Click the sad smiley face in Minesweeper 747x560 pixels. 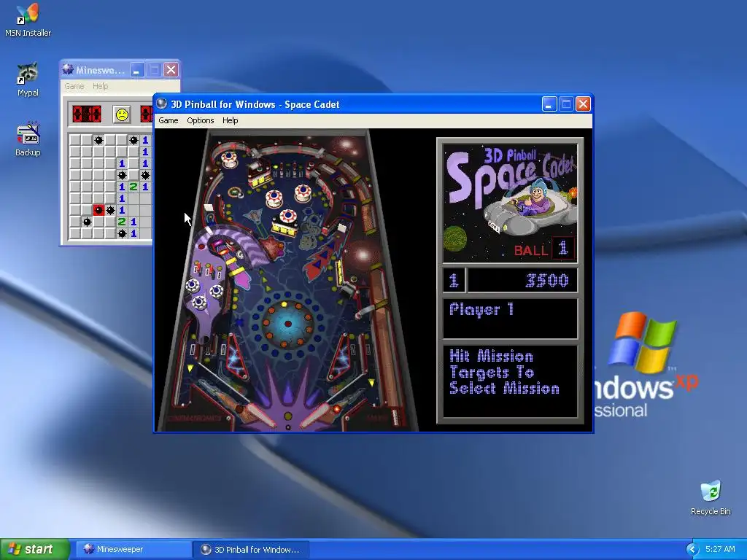[x=122, y=114]
